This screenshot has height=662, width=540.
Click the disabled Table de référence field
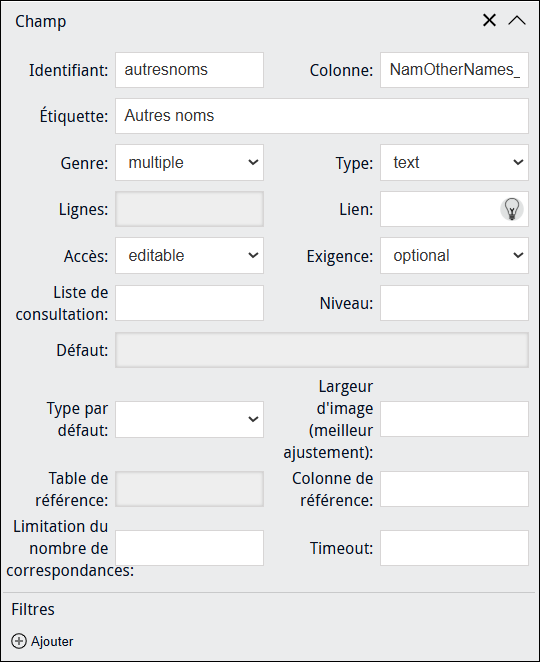pos(190,489)
